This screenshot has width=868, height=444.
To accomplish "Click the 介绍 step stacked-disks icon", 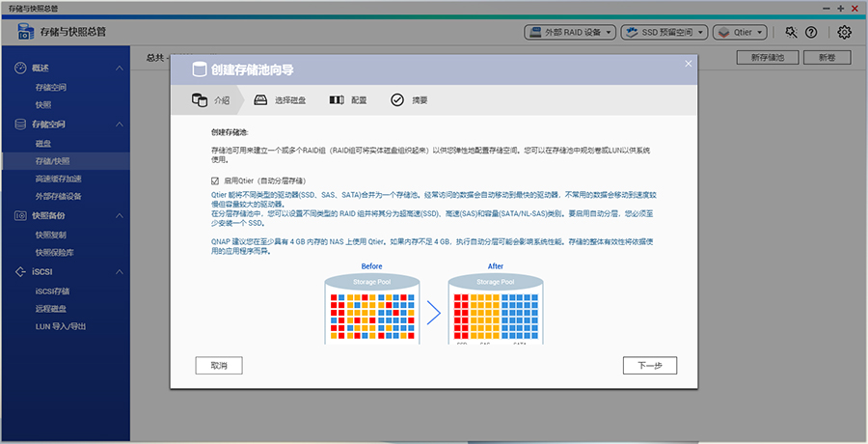I will [x=200, y=99].
